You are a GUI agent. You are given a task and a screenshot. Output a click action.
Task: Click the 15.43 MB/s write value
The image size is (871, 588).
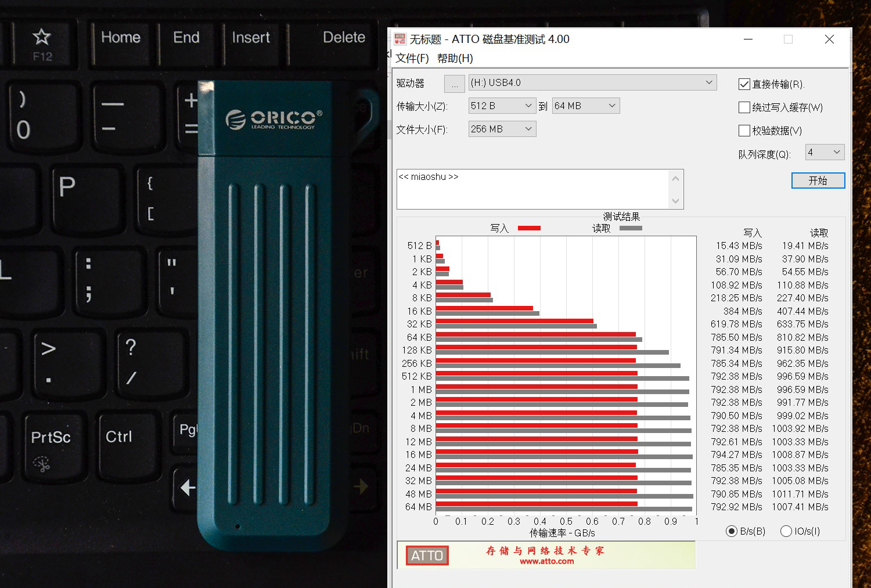tap(739, 246)
